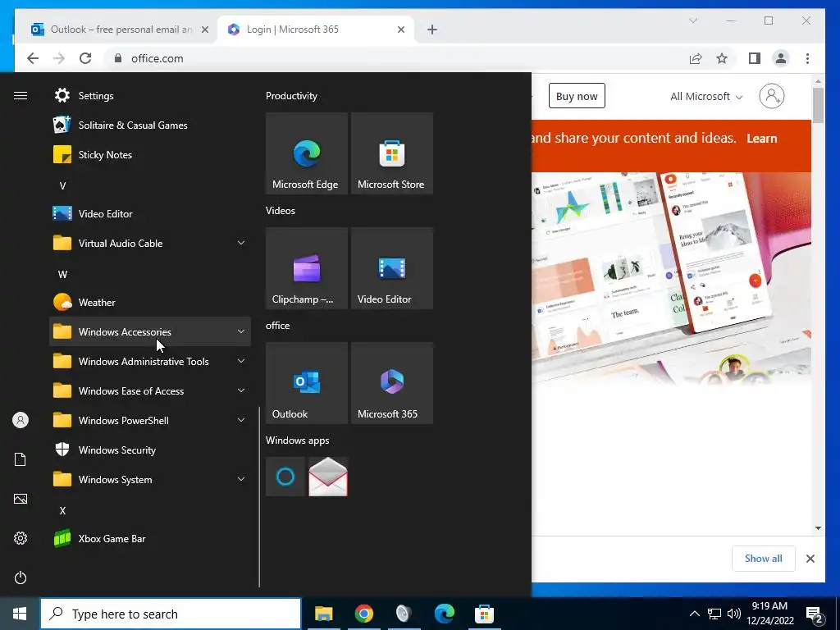The height and width of the screenshot is (630, 840).
Task: Open Sticky Notes app
Action: (150, 155)
